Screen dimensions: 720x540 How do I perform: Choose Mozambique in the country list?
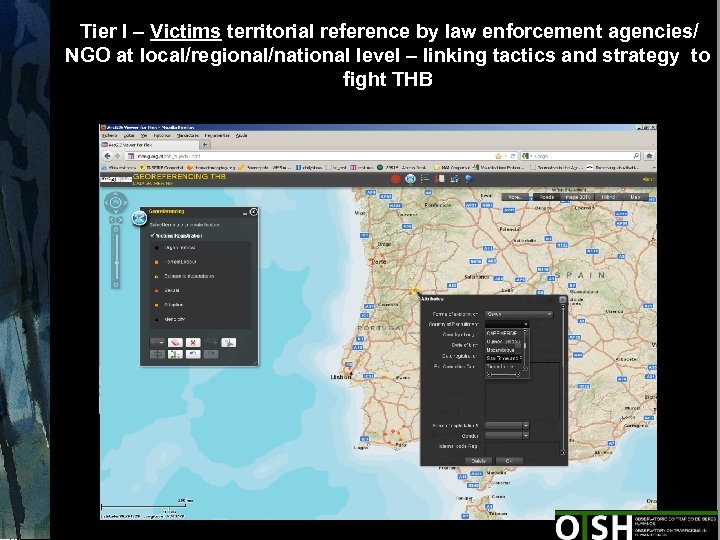click(x=504, y=350)
